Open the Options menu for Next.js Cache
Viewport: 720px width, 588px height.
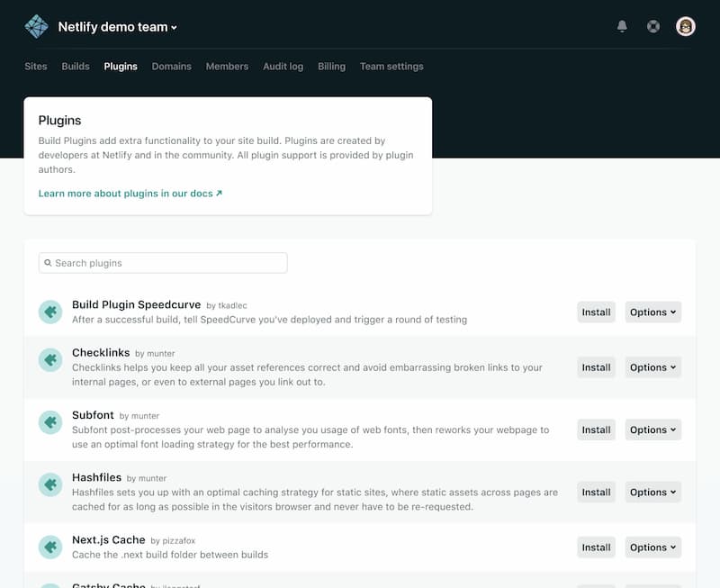click(x=652, y=547)
